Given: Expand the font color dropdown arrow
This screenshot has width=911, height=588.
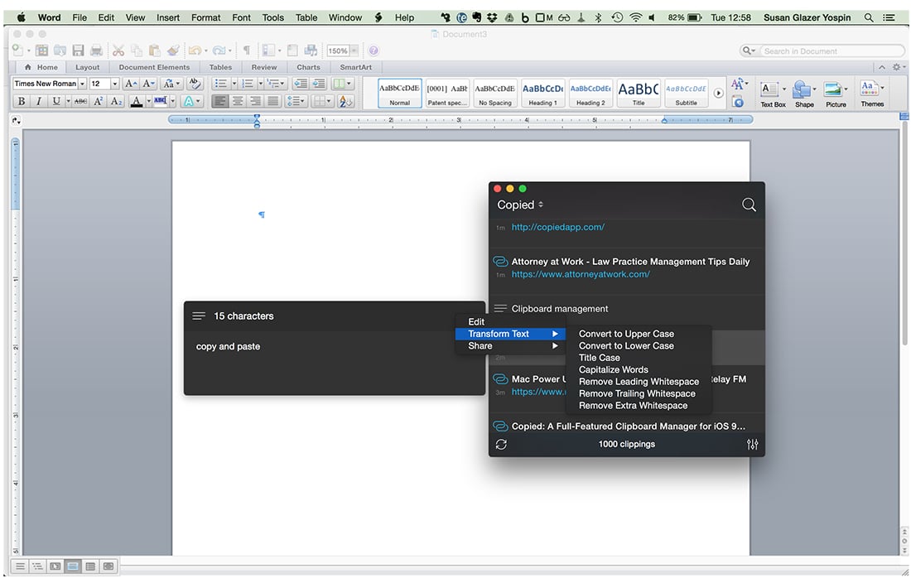Looking at the screenshot, I should tap(148, 101).
